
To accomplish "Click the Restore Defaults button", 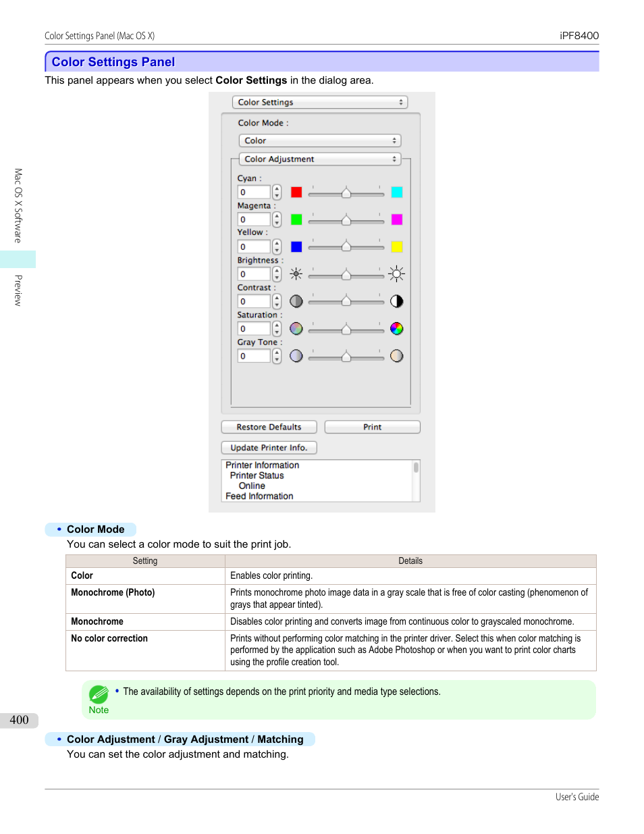I will coord(269,427).
